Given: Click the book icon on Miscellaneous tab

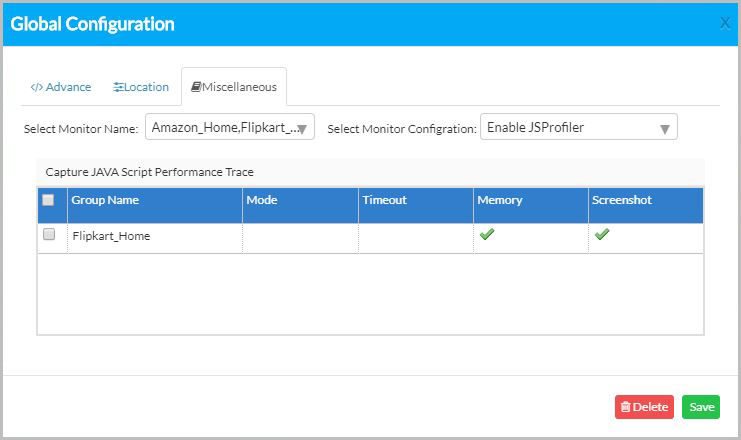Looking at the screenshot, I should 196,86.
